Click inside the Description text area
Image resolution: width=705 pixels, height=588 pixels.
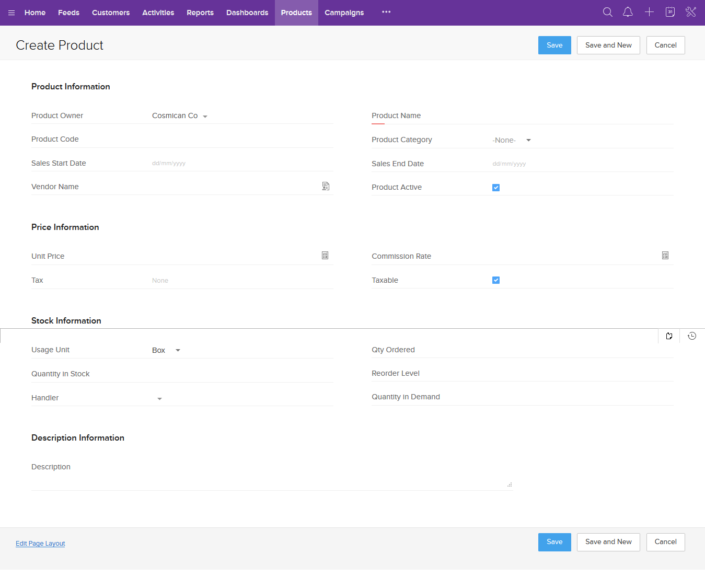pyautogui.click(x=332, y=475)
